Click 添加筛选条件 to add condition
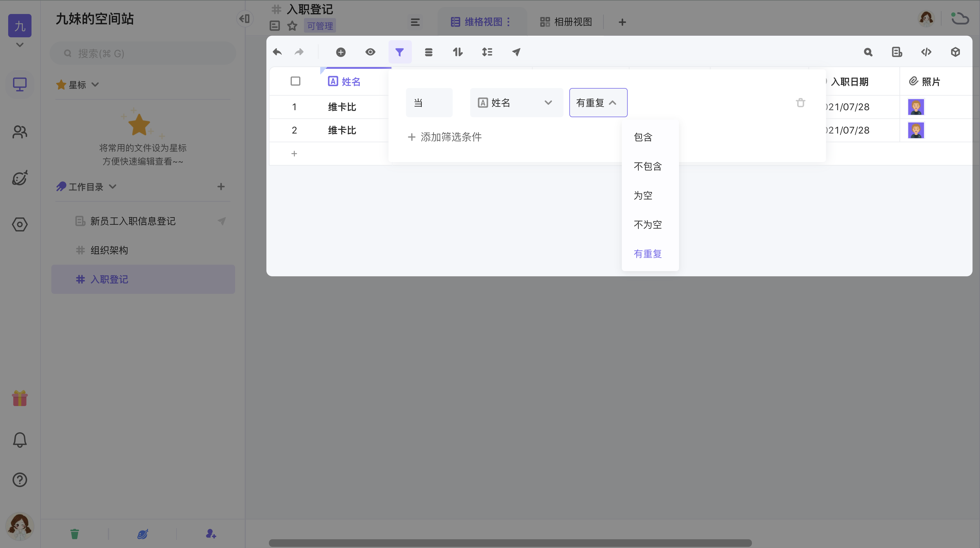 point(445,137)
